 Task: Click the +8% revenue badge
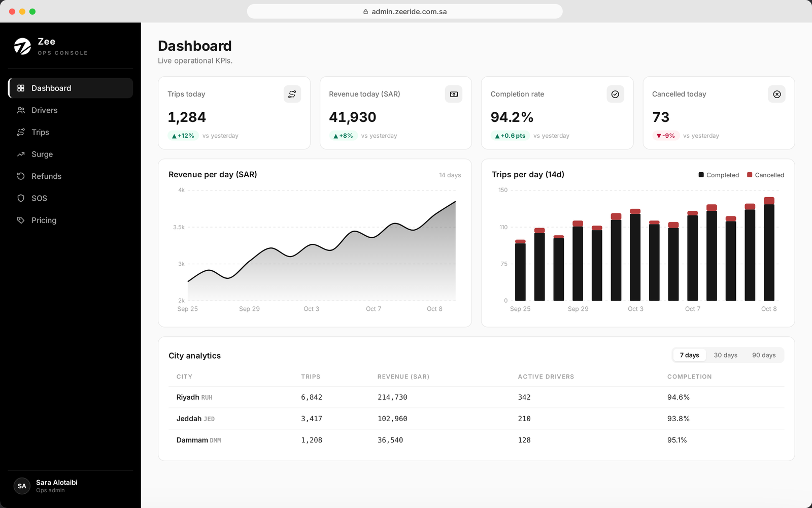tap(343, 136)
